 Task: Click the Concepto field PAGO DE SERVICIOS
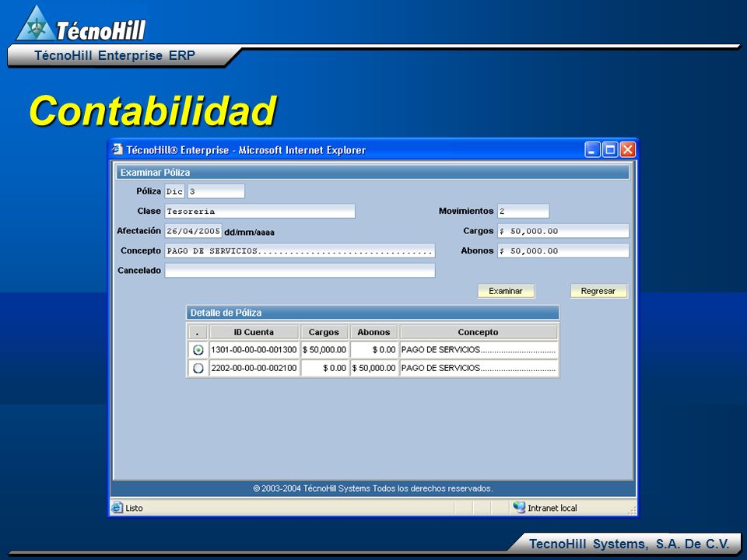(x=300, y=250)
